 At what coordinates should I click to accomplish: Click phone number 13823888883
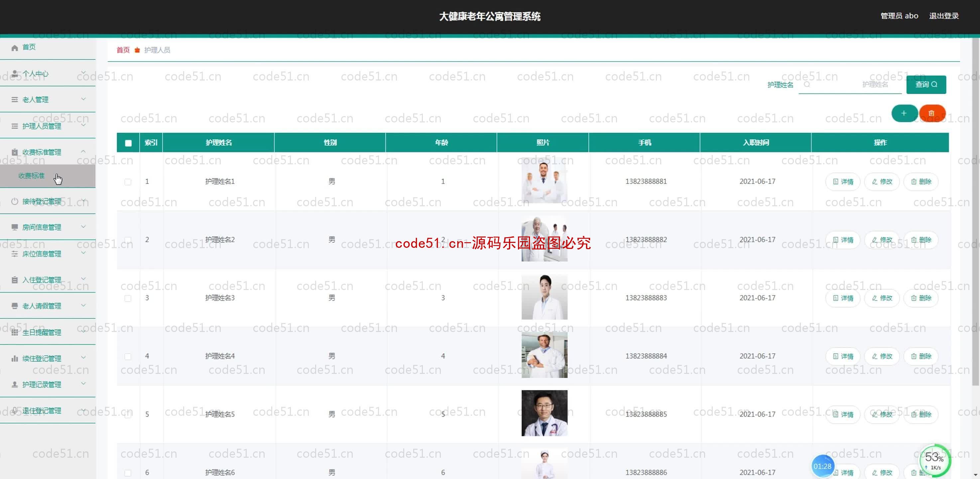[x=646, y=298]
